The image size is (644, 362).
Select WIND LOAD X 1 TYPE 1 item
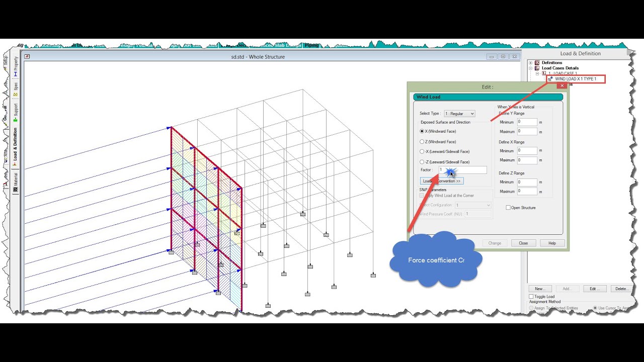(x=575, y=79)
